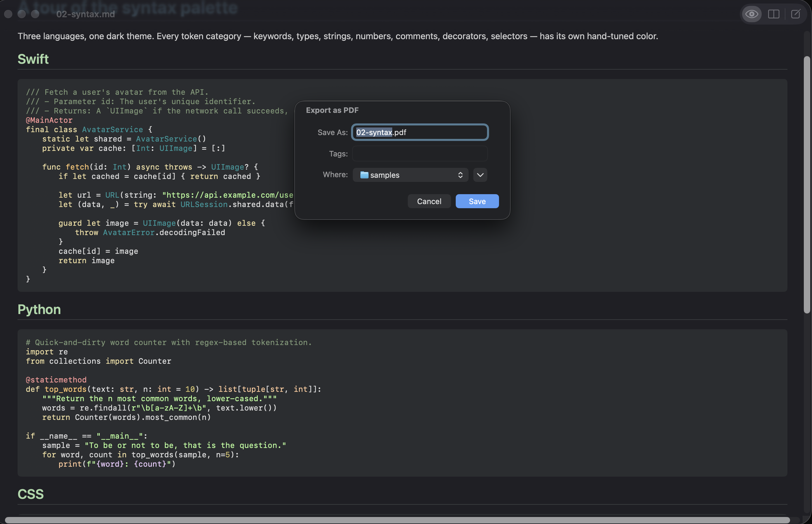The width and height of the screenshot is (812, 524).
Task: Click 'static let shared = AvatarService()' line
Action: coord(124,139)
